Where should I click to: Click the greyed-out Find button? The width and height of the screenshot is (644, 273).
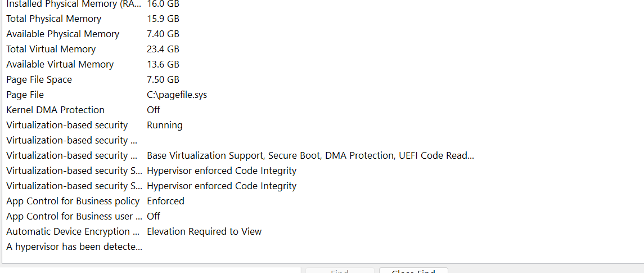click(340, 271)
